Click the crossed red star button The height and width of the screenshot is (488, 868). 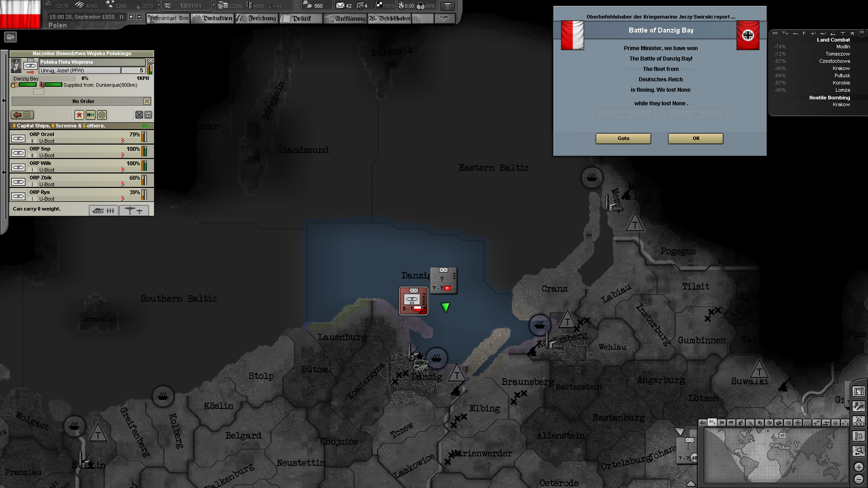(x=79, y=115)
